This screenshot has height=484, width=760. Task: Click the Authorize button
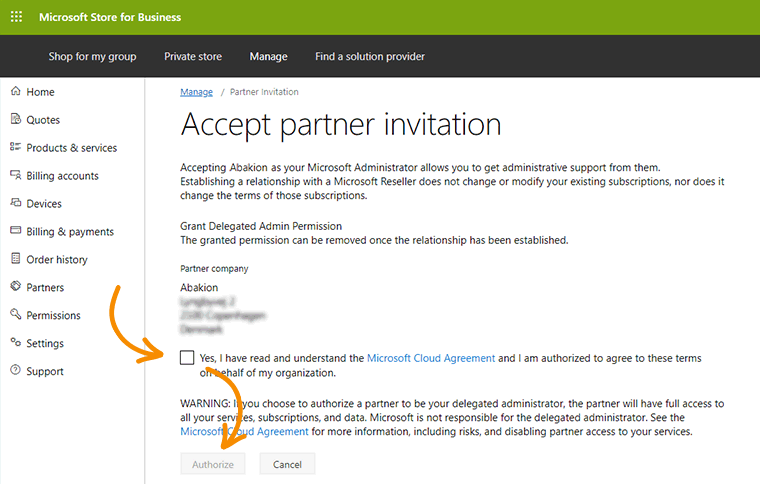[213, 464]
